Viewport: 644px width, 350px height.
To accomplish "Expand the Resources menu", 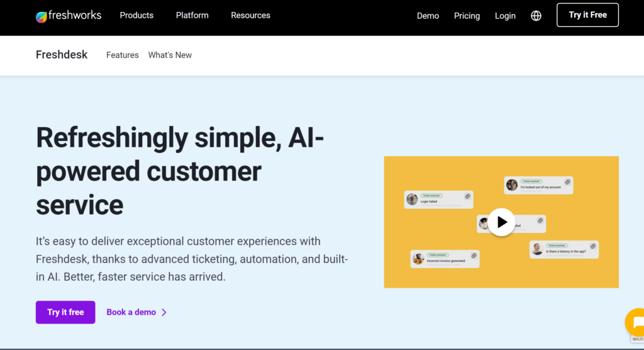I will click(250, 15).
